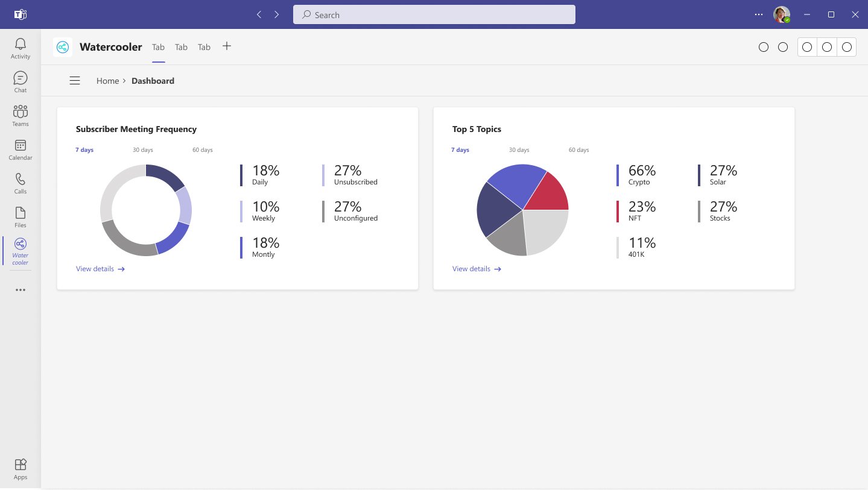The height and width of the screenshot is (490, 868).
Task: Open settings and more ellipsis in title bar
Action: pyautogui.click(x=759, y=14)
